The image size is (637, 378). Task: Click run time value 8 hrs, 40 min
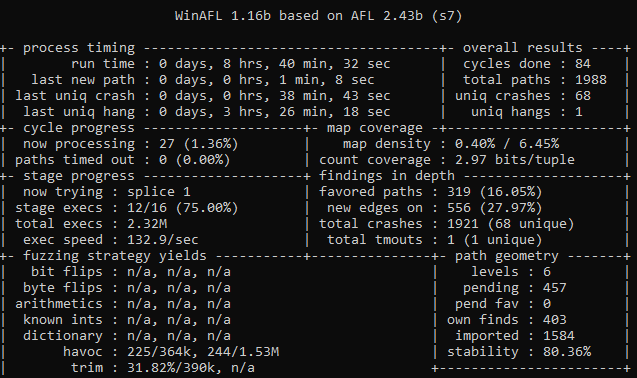click(274, 64)
